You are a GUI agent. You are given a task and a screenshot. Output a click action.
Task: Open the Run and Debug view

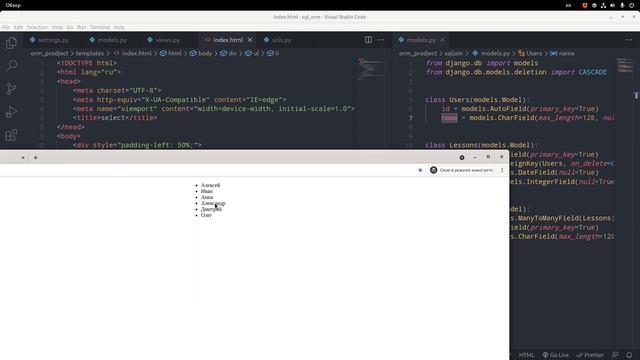11,112
